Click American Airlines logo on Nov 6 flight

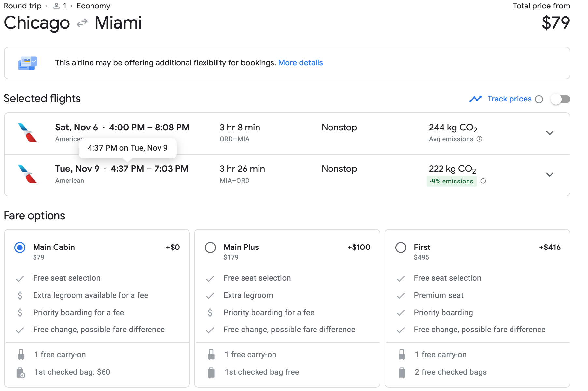coord(27,133)
